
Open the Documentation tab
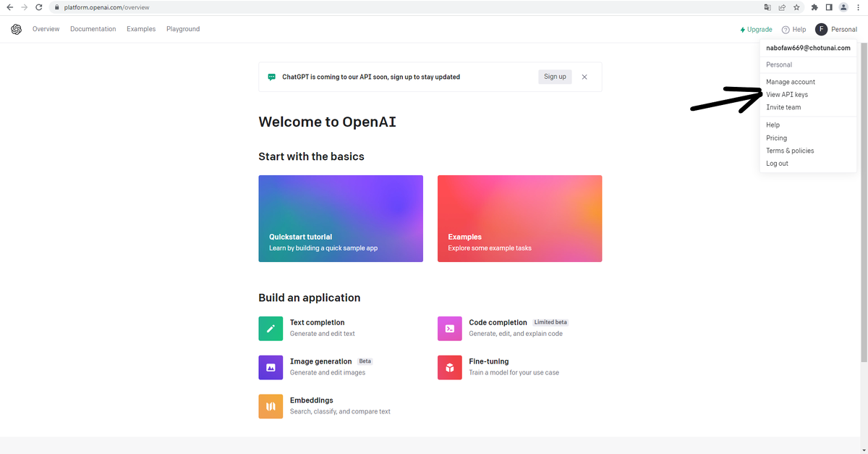93,29
